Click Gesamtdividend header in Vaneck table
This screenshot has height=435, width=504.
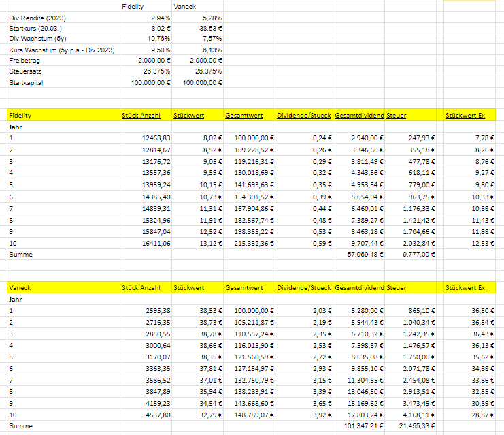(359, 288)
